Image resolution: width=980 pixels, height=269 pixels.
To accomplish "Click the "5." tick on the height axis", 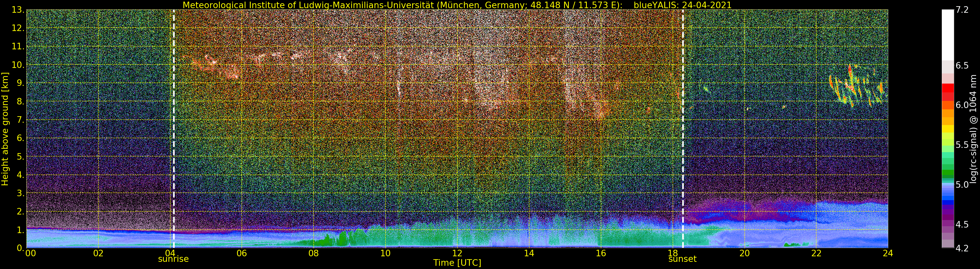I will pos(20,156).
